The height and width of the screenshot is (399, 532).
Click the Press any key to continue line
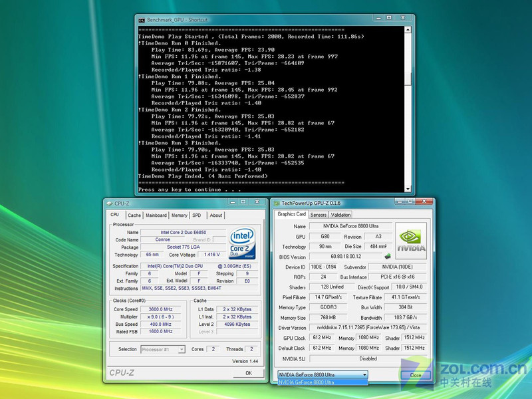pos(190,190)
